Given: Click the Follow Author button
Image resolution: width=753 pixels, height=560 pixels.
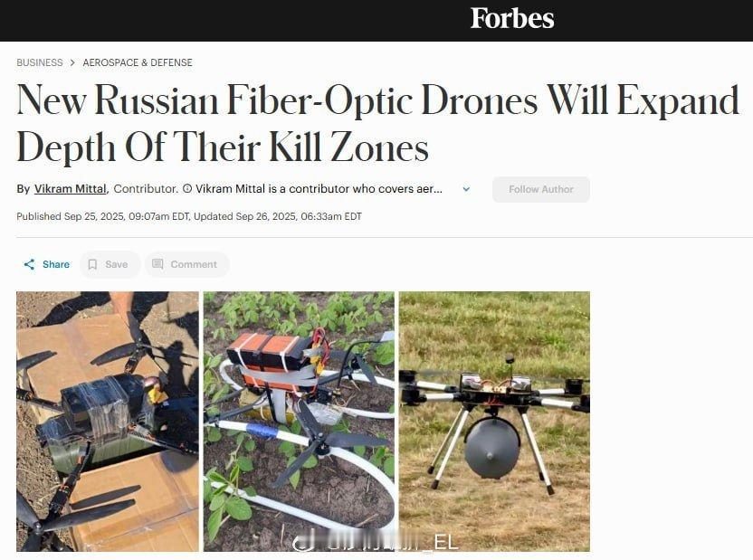Looking at the screenshot, I should click(541, 190).
